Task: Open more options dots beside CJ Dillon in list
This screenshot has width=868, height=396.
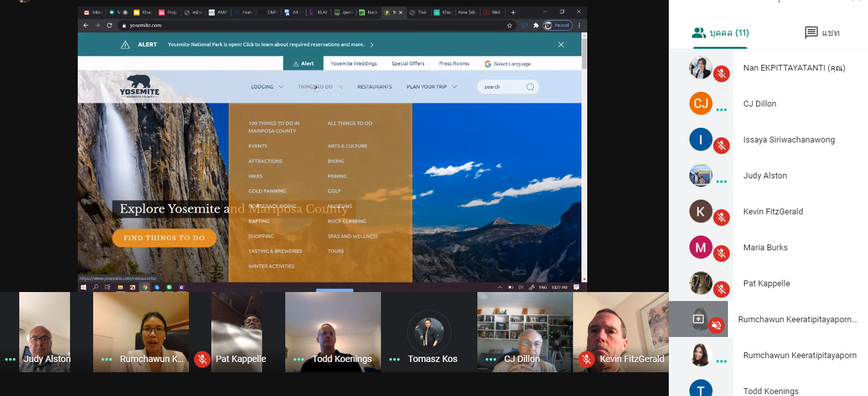Action: click(x=722, y=110)
